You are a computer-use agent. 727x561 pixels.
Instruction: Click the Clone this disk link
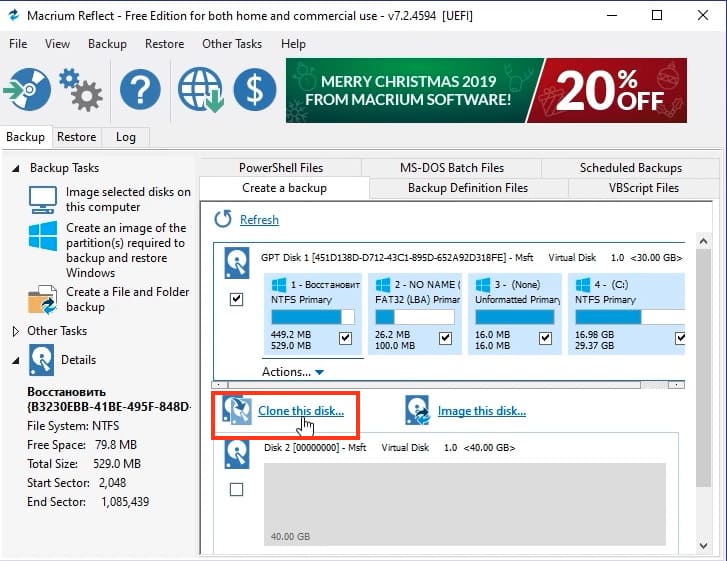[x=301, y=411]
